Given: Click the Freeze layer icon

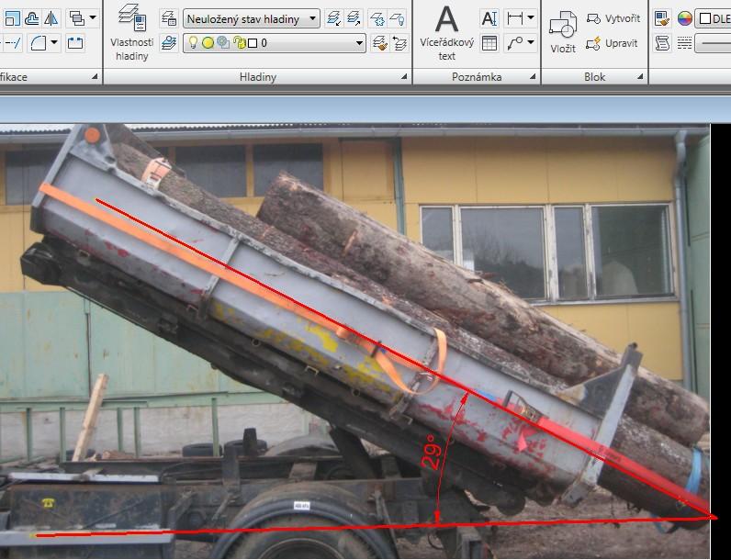Looking at the screenshot, I should pyautogui.click(x=377, y=18).
